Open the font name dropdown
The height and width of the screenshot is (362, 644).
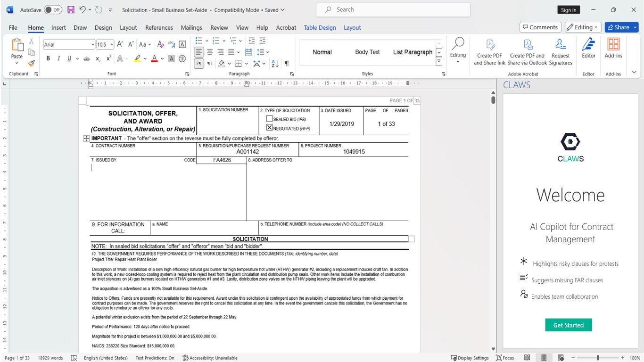click(x=92, y=45)
